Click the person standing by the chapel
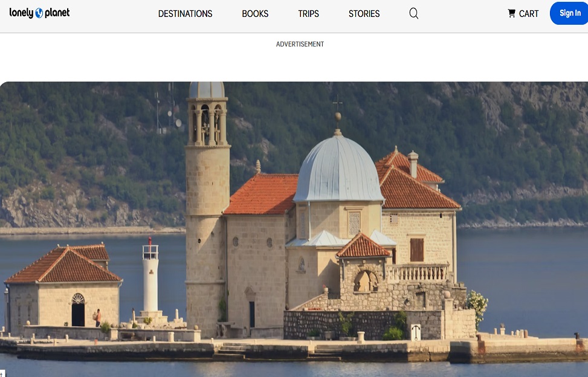 (98, 318)
